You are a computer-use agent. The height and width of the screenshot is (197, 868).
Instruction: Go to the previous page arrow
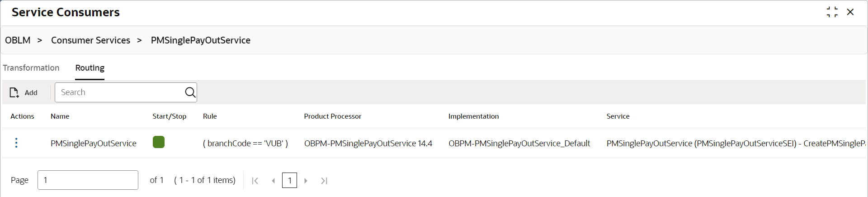pos(273,181)
